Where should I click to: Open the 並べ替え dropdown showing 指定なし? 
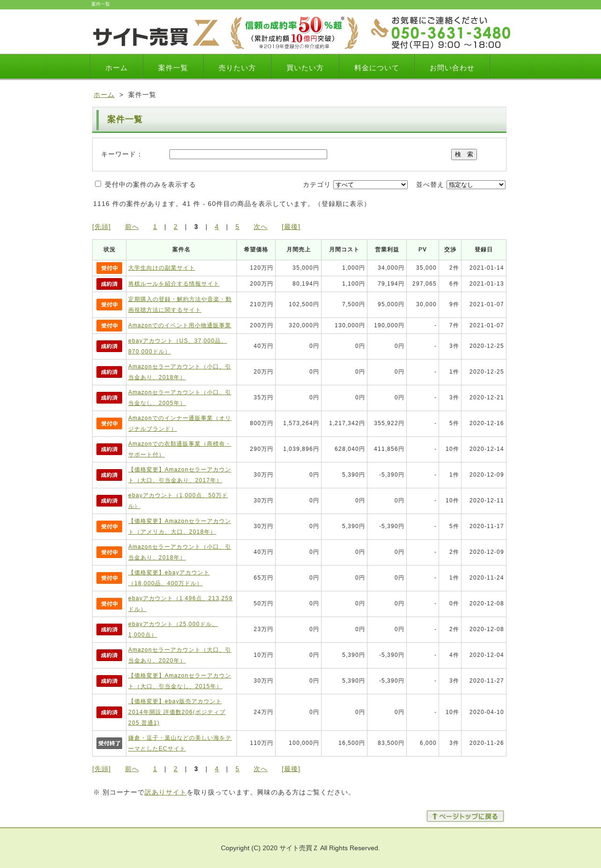(x=476, y=184)
